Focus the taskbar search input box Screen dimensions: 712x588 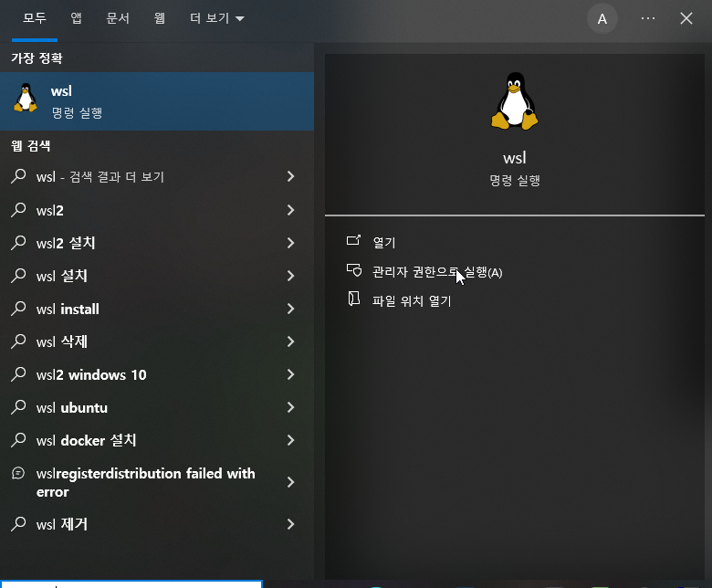[x=131, y=584]
